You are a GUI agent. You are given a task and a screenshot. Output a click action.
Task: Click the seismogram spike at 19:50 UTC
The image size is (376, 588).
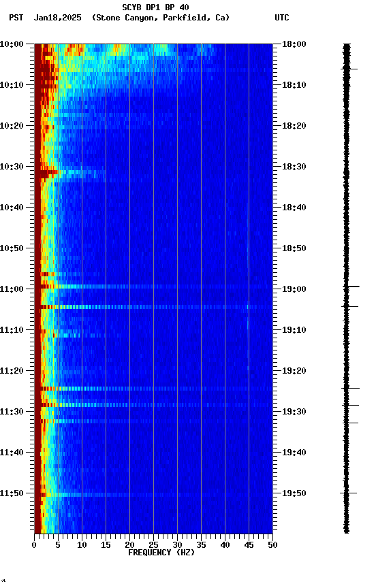tap(348, 493)
